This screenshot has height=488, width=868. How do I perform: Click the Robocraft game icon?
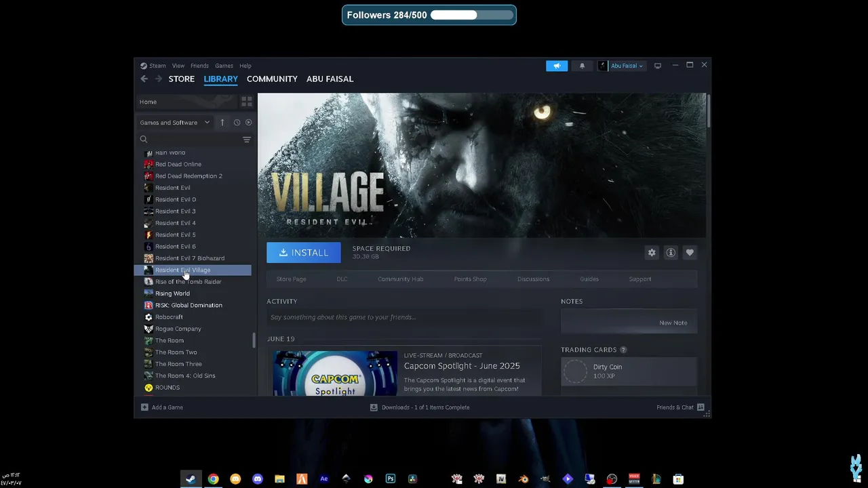[x=149, y=317]
